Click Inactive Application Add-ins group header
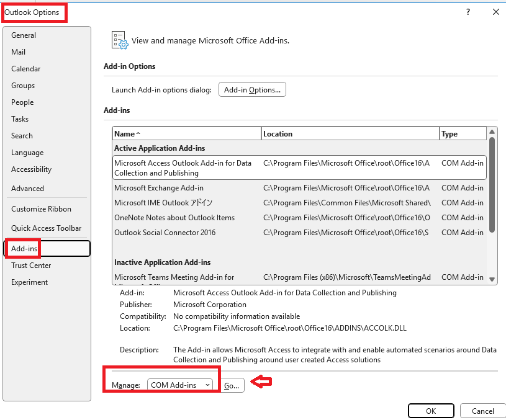This screenshot has height=420, width=506. coord(162,262)
